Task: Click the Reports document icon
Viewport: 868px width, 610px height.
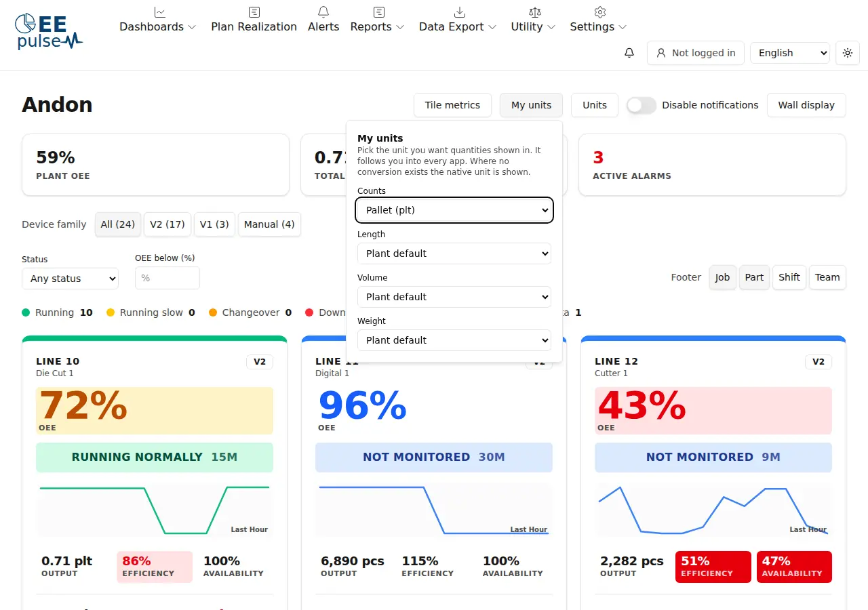Action: coord(379,12)
